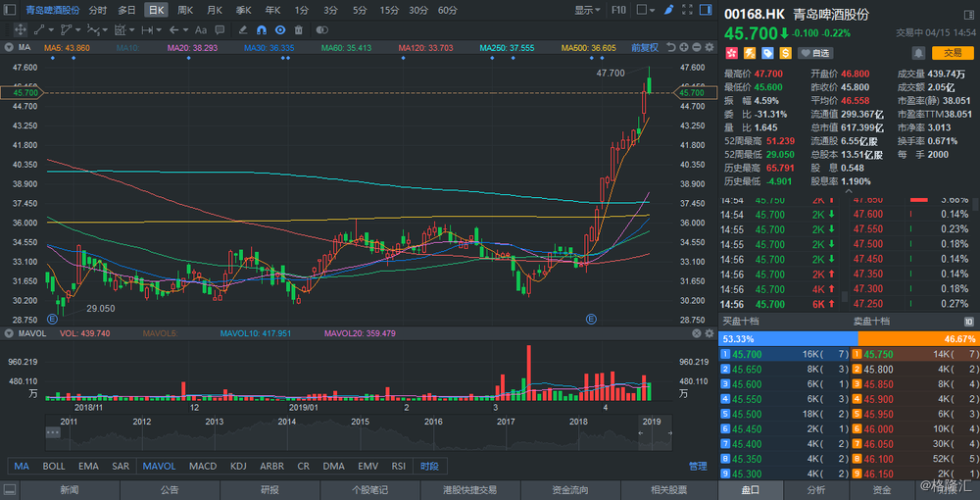The width and height of the screenshot is (980, 500).
Task: Toggle the side layout icon beside stock name
Action: coord(969,15)
